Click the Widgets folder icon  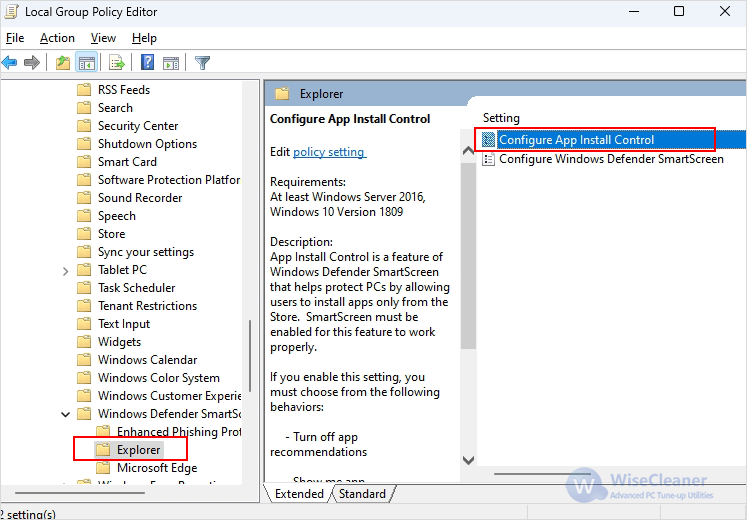(x=84, y=341)
